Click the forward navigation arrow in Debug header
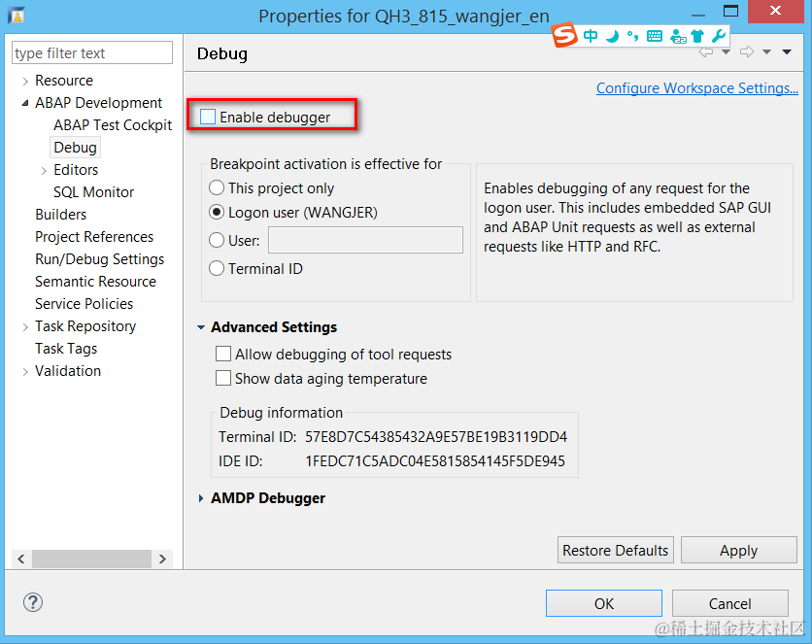This screenshot has height=644, width=812. tap(747, 51)
